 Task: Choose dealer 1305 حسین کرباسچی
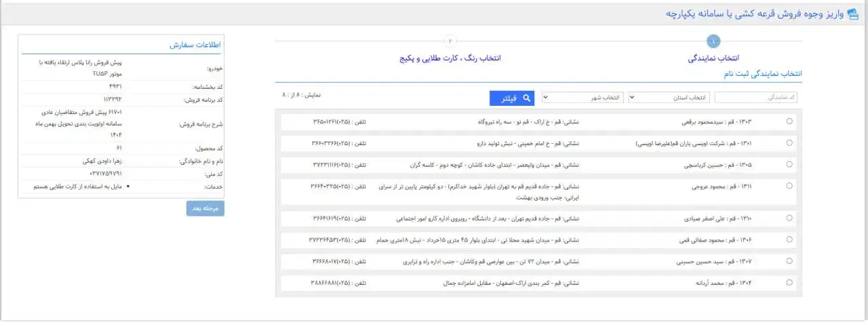[x=789, y=164]
